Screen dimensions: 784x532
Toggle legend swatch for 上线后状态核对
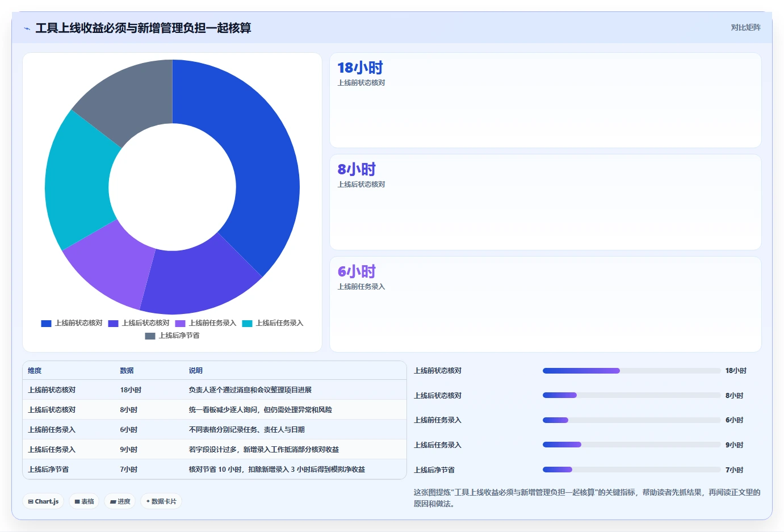[113, 324]
